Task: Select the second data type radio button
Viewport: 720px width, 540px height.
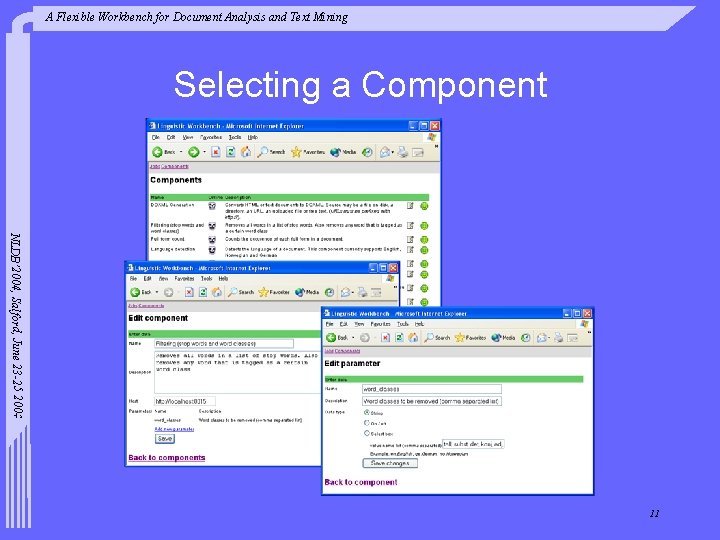Action: (366, 422)
